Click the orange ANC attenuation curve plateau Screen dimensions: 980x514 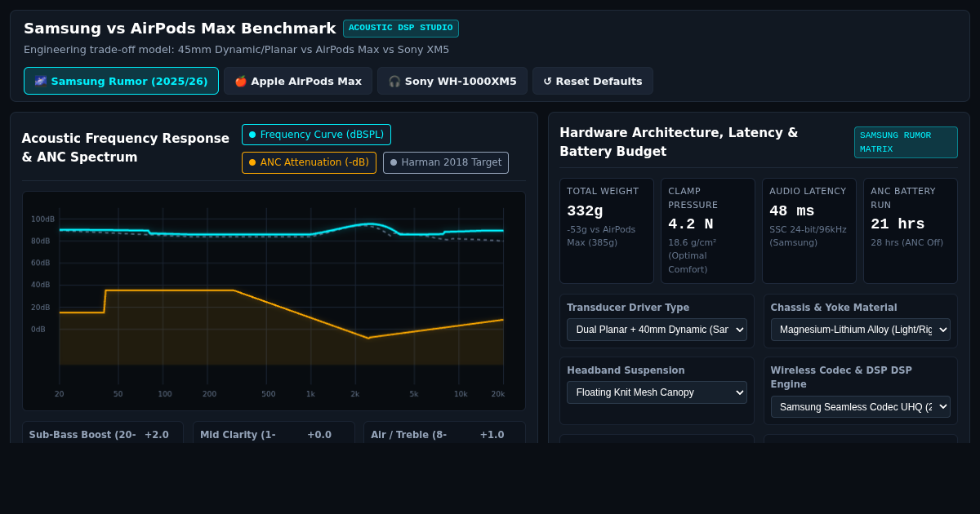coord(170,290)
